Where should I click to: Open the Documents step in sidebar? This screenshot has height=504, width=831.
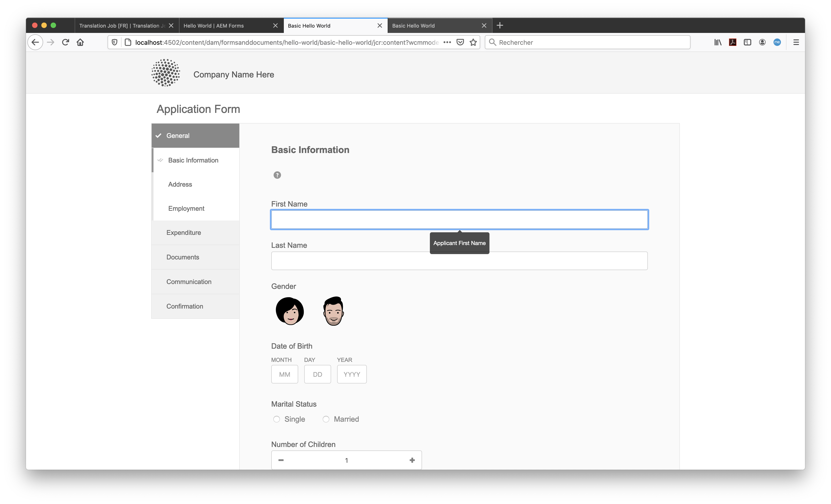point(183,257)
